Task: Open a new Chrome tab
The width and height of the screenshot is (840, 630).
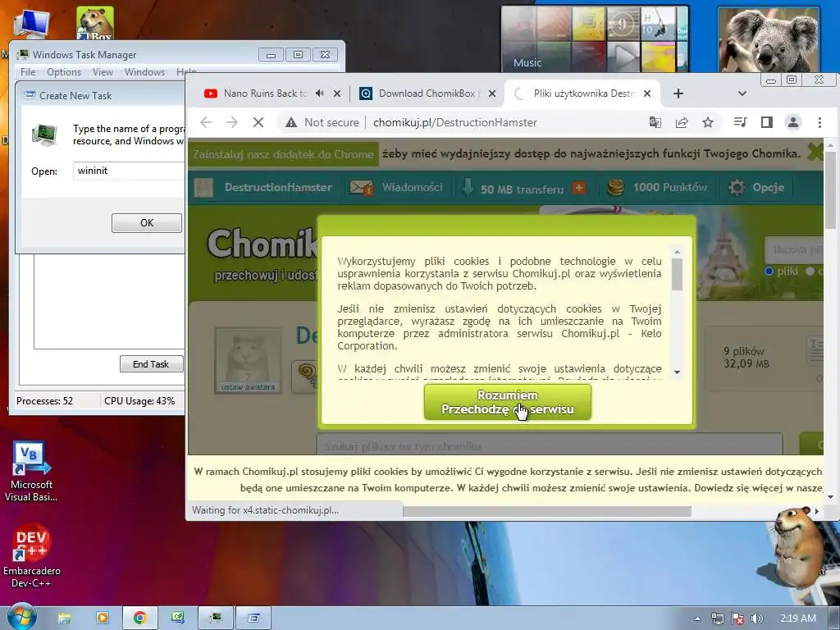Action: [x=678, y=94]
